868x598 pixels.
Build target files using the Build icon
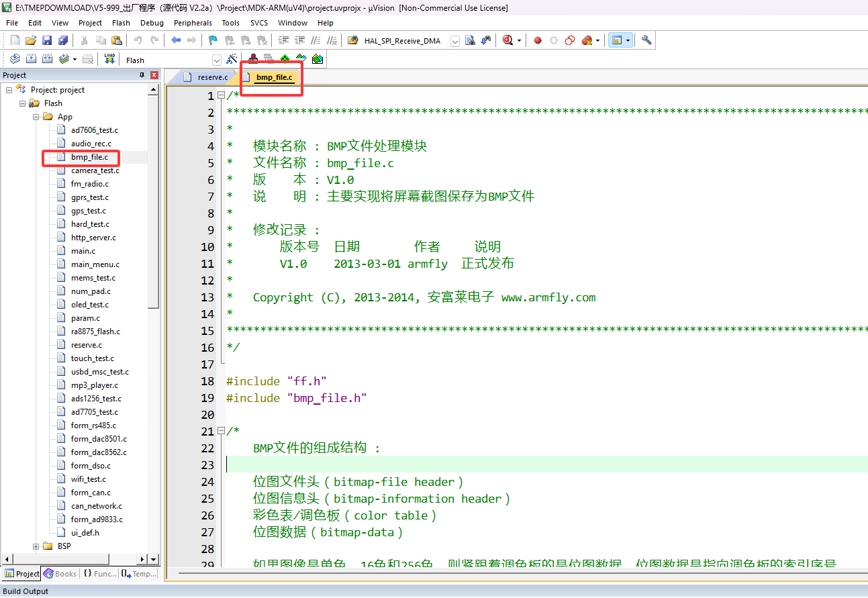point(31,59)
